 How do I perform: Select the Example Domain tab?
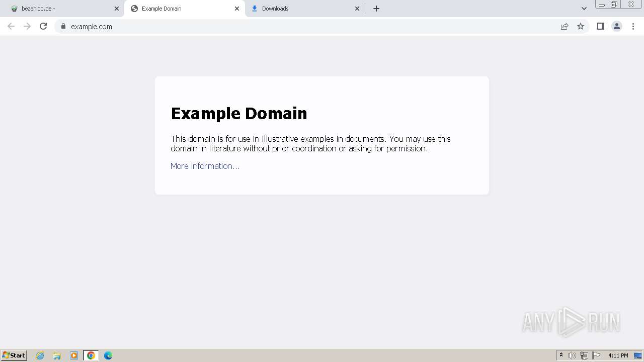[x=185, y=9]
